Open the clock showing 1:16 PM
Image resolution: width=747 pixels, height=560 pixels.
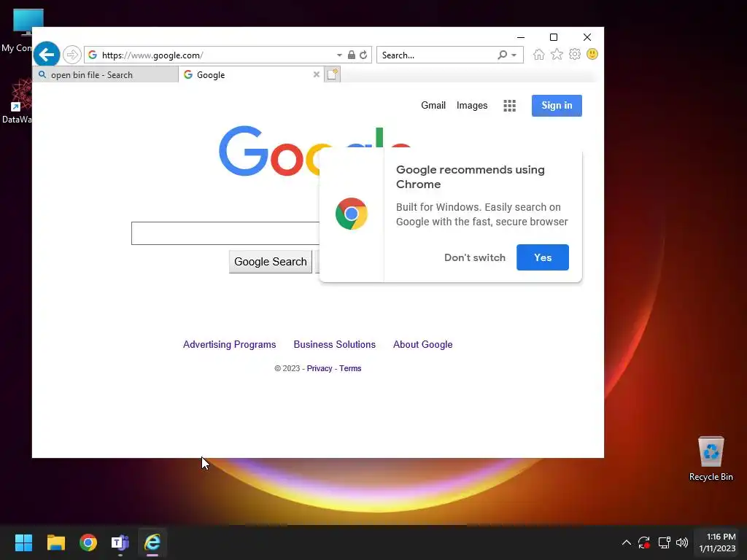tap(718, 542)
